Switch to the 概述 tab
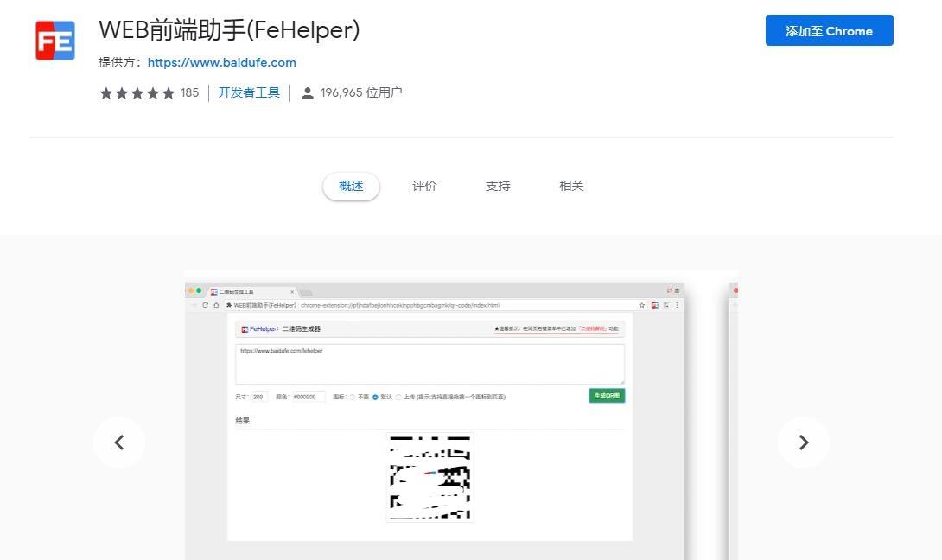 tap(351, 187)
